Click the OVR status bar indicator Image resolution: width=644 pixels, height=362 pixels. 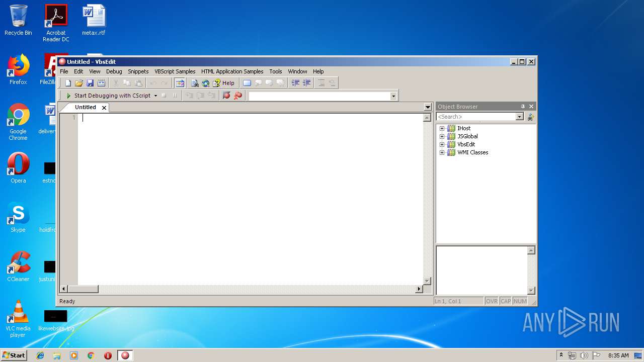coord(492,301)
